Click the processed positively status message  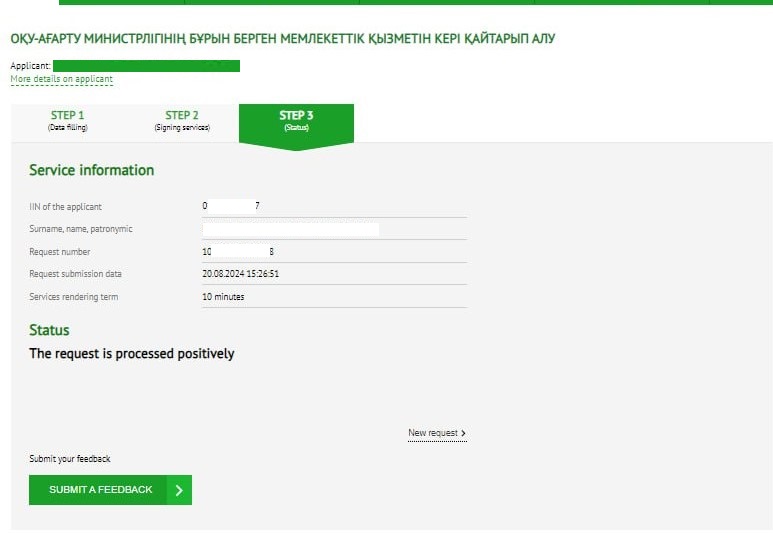(132, 353)
